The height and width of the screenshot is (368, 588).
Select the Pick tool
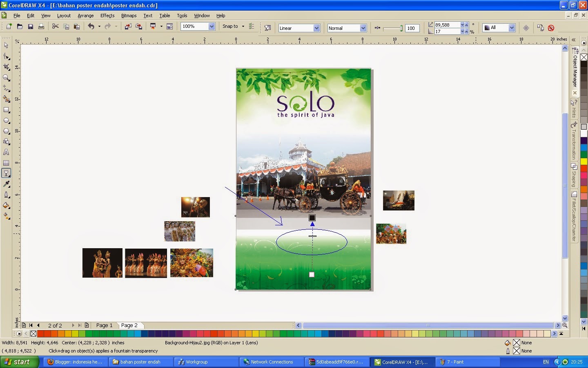(x=6, y=45)
